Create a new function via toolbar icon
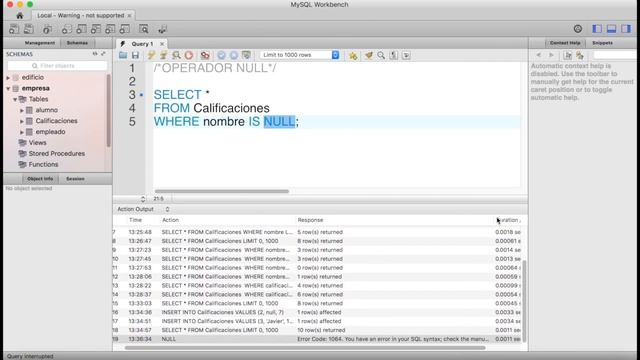This screenshot has height=360, width=640. 124,29
